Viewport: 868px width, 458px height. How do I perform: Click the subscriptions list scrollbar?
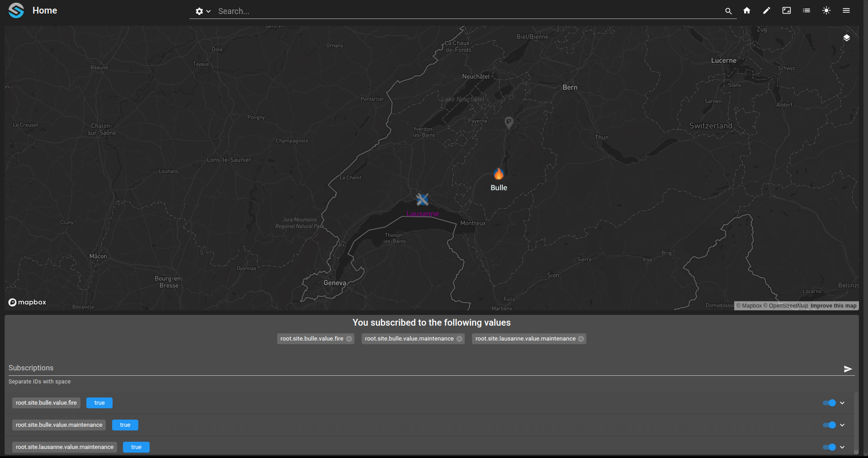click(x=856, y=423)
